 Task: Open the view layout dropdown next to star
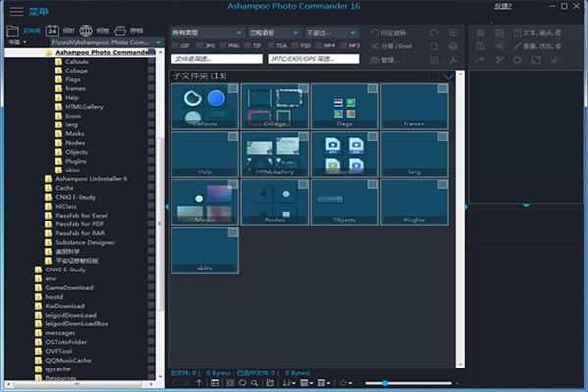[x=323, y=383]
